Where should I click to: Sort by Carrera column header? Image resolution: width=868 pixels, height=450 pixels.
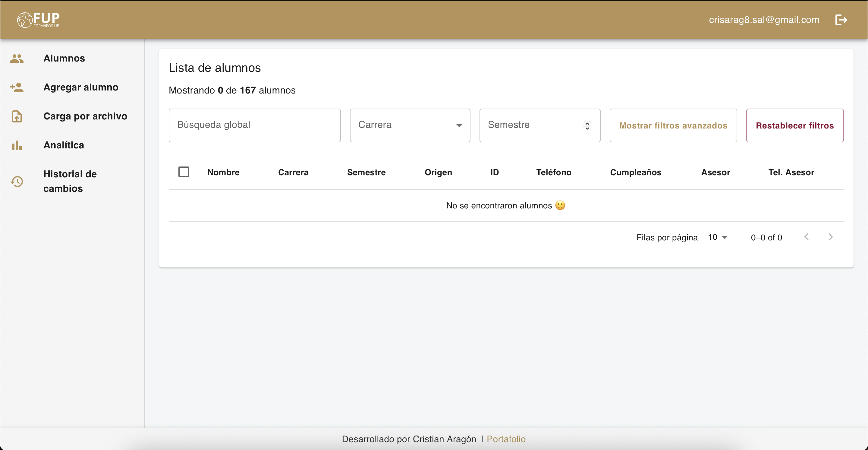coord(293,172)
